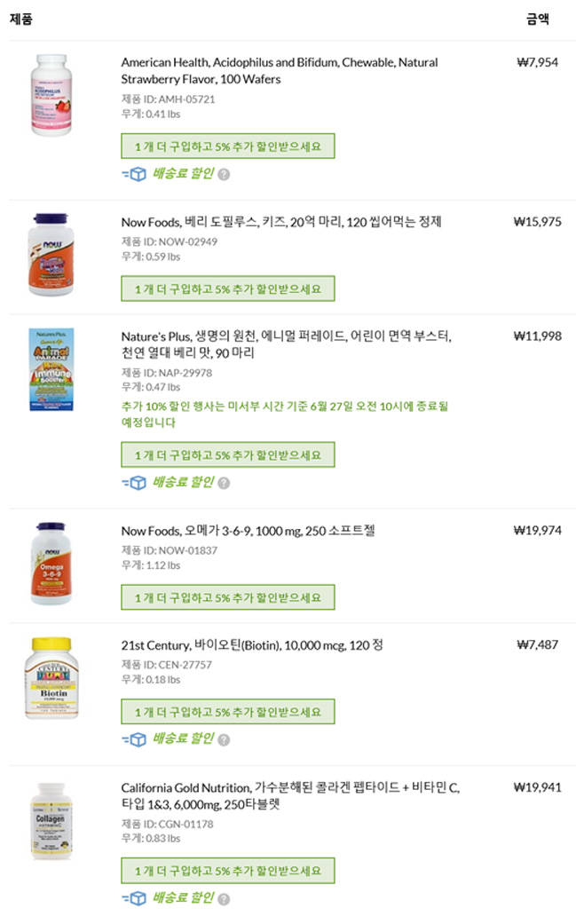Click the shipping box icon under 21st Century Biotin
Image resolution: width=576 pixels, height=924 pixels.
click(x=135, y=739)
